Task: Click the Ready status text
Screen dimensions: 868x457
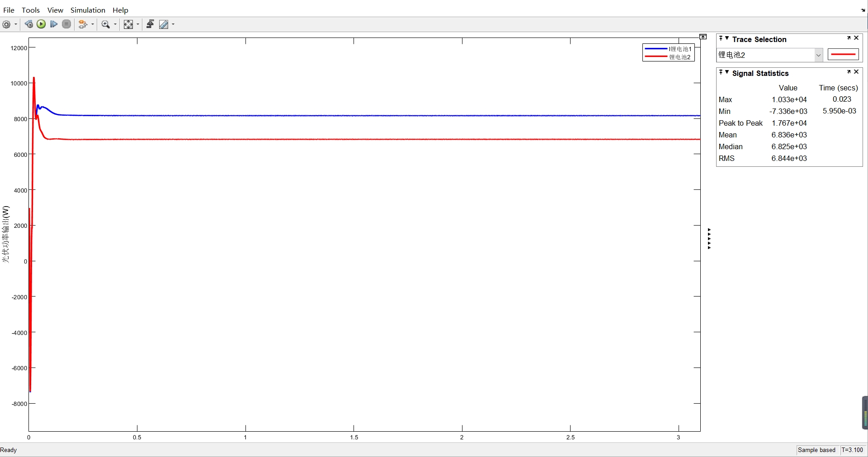Action: 9,450
